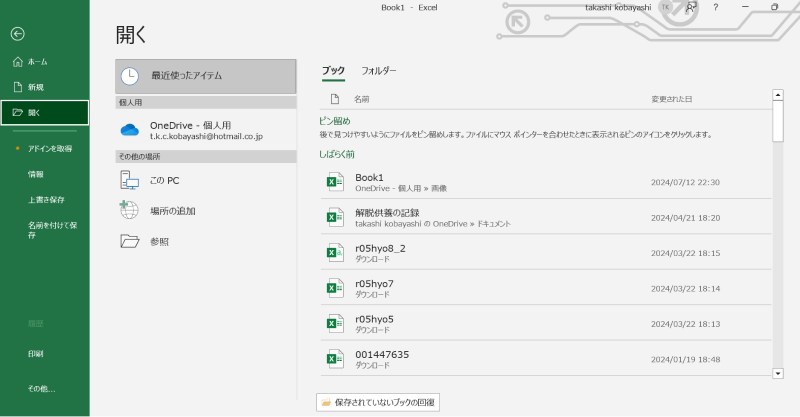
Task: Click the globe icon for 場所の追加
Action: pos(129,210)
